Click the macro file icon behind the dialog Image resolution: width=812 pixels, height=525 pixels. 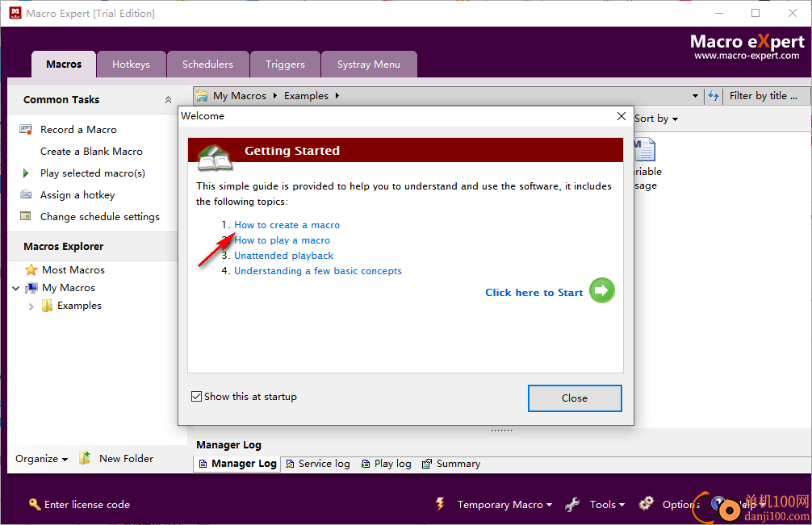645,150
